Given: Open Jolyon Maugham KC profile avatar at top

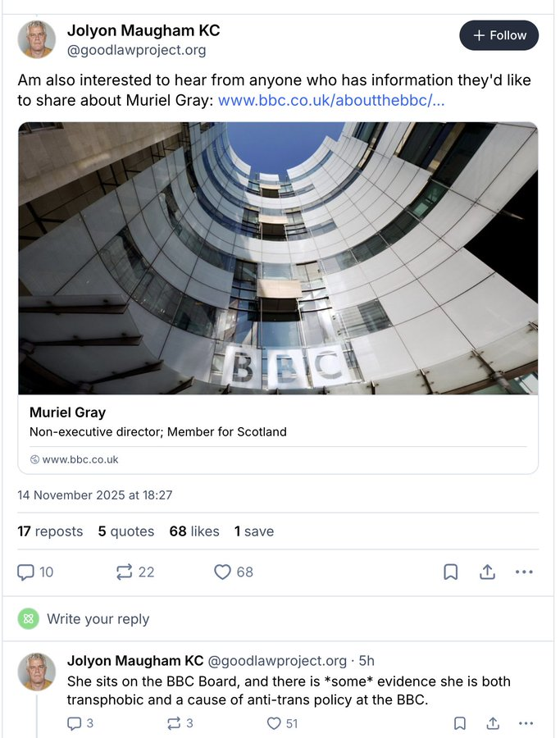Looking at the screenshot, I should (37, 39).
